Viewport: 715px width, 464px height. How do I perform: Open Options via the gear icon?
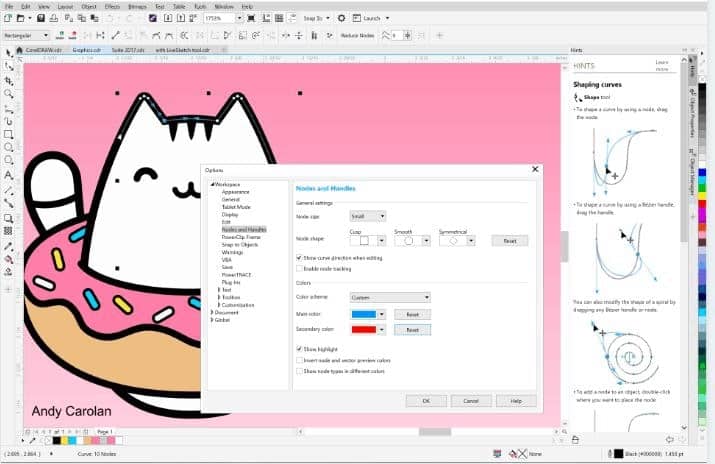[342, 18]
